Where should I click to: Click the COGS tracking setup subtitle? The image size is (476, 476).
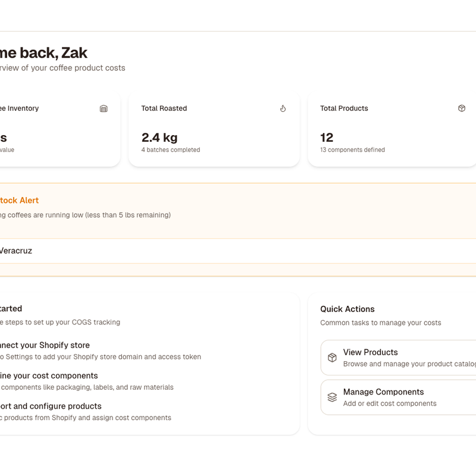pos(59,322)
